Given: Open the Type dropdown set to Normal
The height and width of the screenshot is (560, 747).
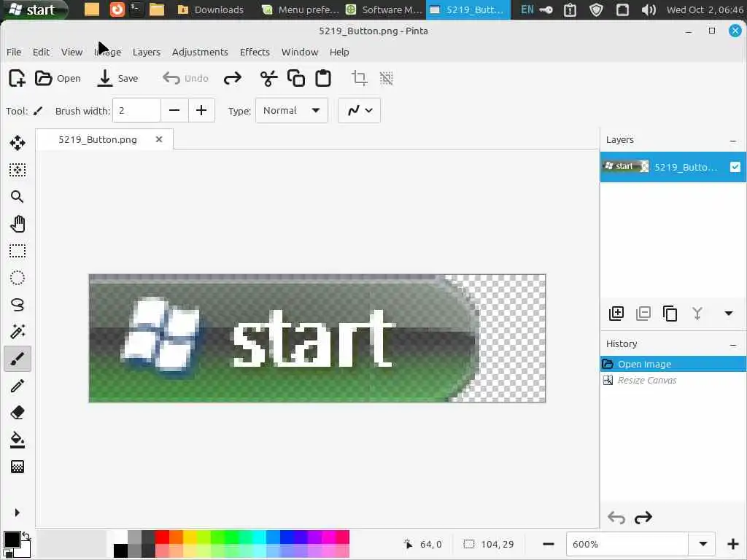Looking at the screenshot, I should tap(292, 111).
